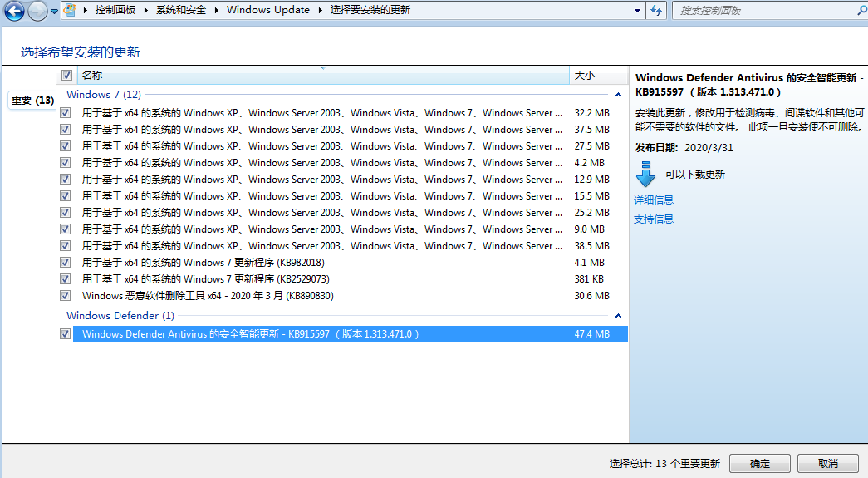Uncheck the 27.5 MB update
The height and width of the screenshot is (478, 868).
point(66,146)
